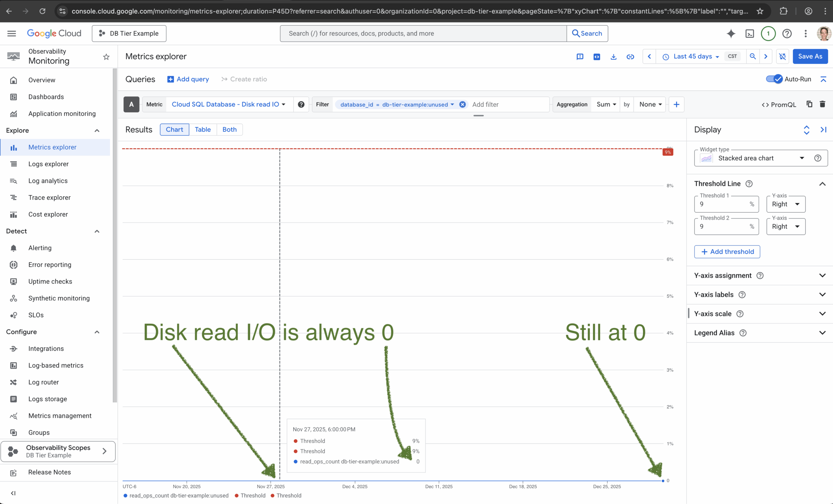833x504 pixels.
Task: Click the Save As button
Action: (x=810, y=56)
